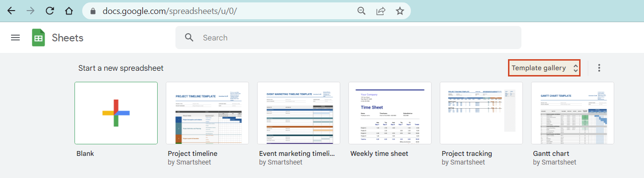The image size is (644, 178).
Task: Click the green Sheets logo
Action: 38,38
